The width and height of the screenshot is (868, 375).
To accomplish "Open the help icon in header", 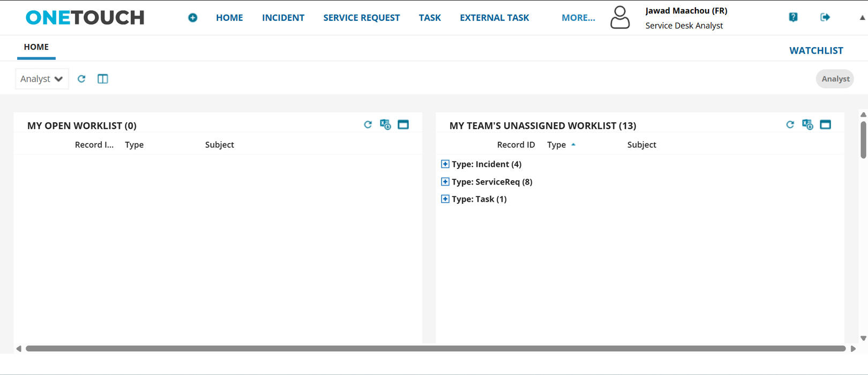I will coord(793,17).
